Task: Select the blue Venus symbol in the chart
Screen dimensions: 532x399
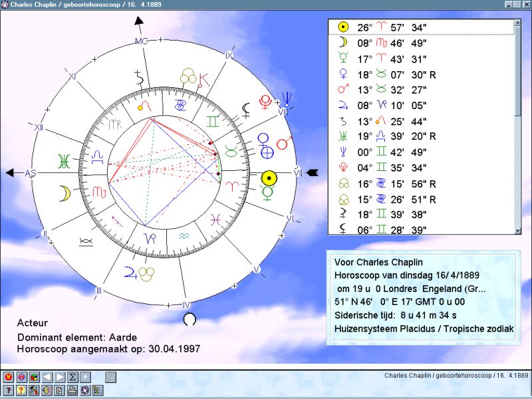Action: 263,140
